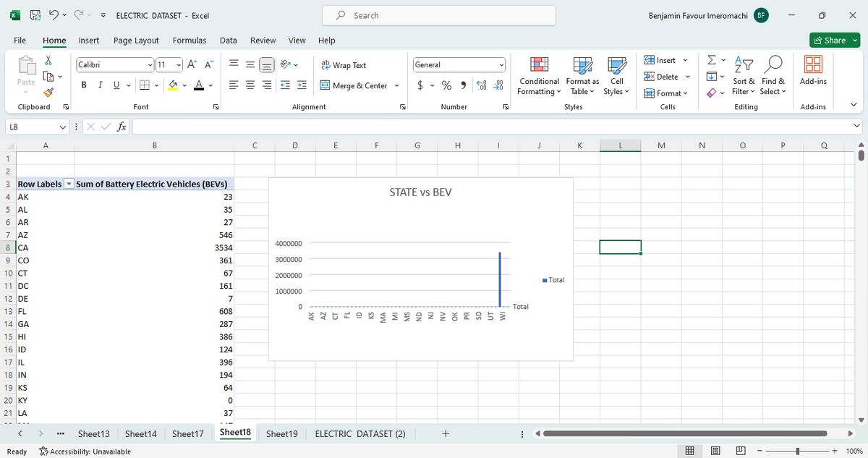Activate the Format Painter brush

pos(48,92)
